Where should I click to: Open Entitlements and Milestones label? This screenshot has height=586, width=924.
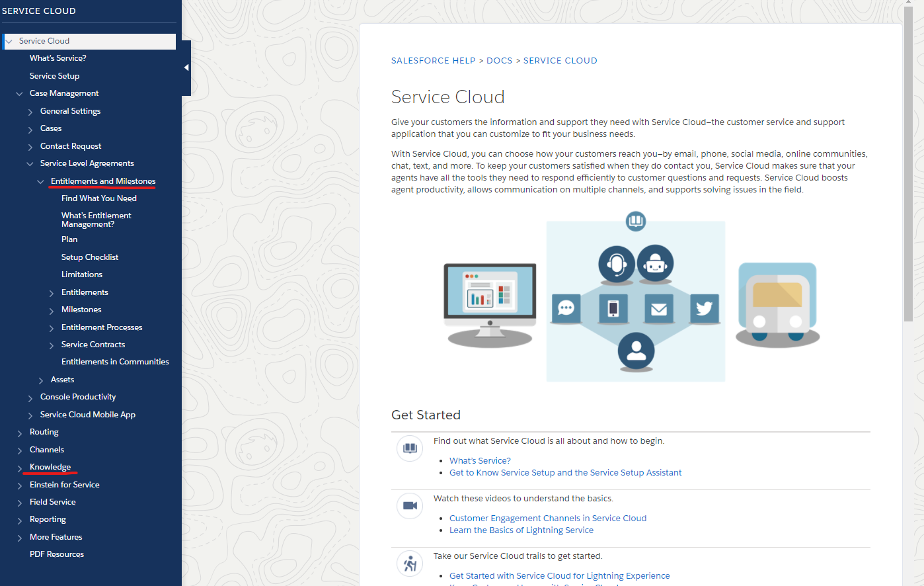coord(103,181)
